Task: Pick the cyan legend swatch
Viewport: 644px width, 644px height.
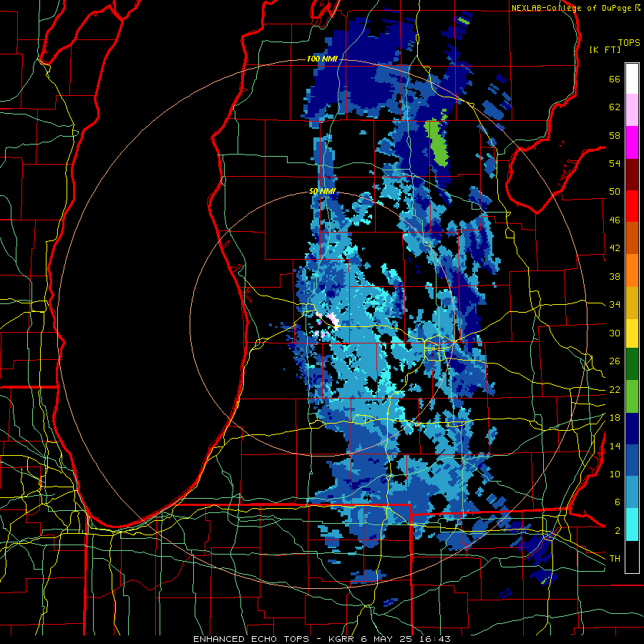Action: (x=632, y=525)
